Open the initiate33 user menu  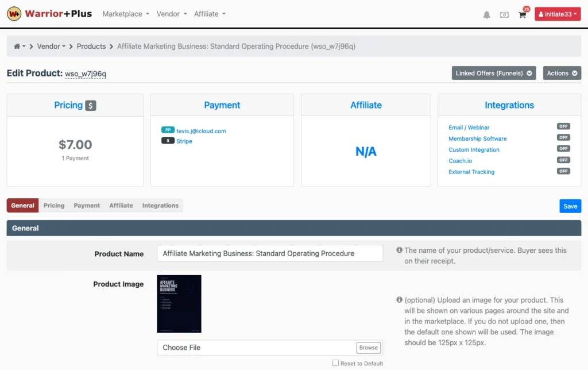[x=557, y=14]
